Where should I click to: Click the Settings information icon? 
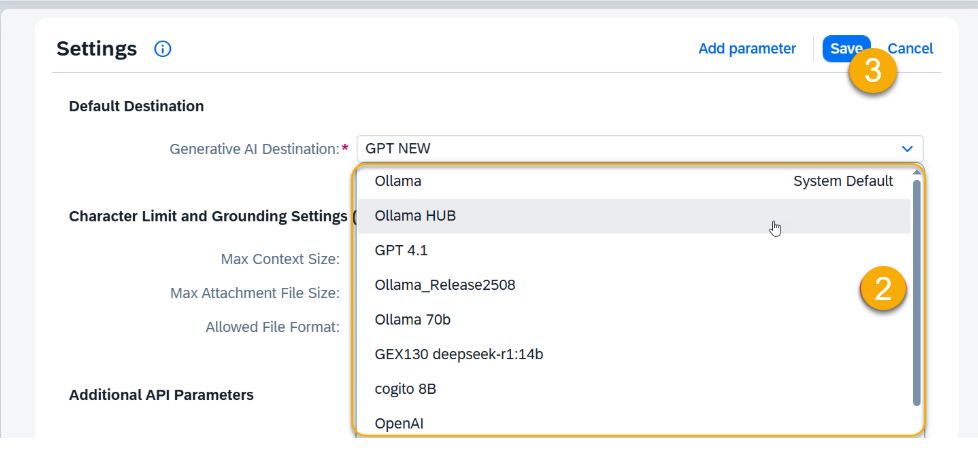(163, 49)
